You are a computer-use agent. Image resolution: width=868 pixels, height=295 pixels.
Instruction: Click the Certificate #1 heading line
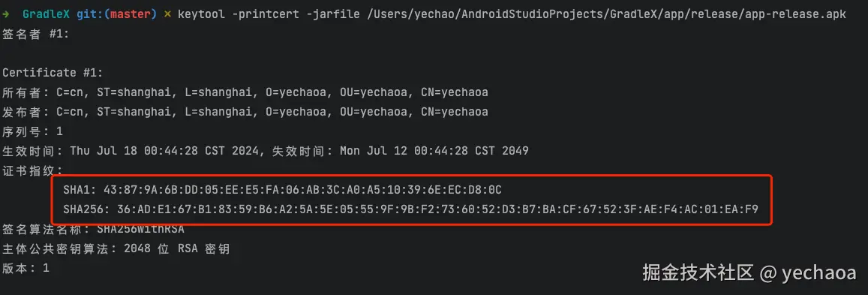(x=53, y=73)
